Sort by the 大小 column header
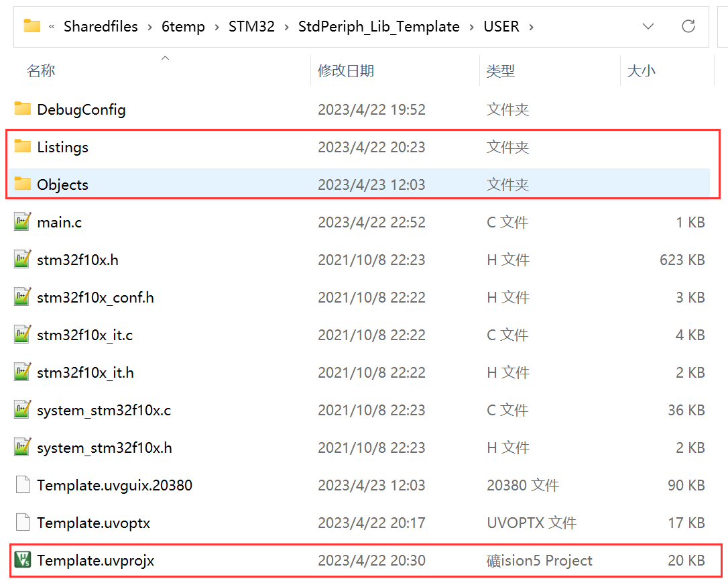728x581 pixels. pyautogui.click(x=641, y=70)
